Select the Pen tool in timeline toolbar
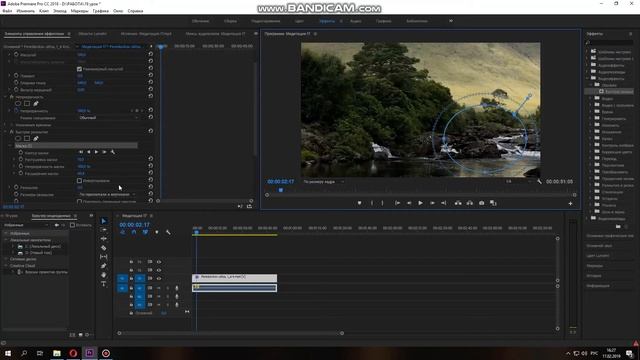Image resolution: width=640 pixels, height=360 pixels. tap(104, 266)
